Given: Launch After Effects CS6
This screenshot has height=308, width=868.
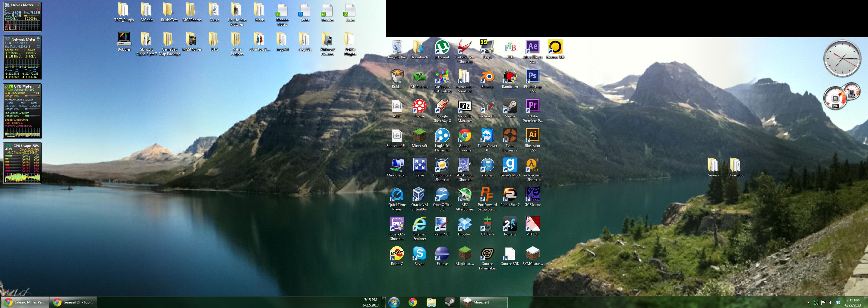Looking at the screenshot, I should [532, 51].
